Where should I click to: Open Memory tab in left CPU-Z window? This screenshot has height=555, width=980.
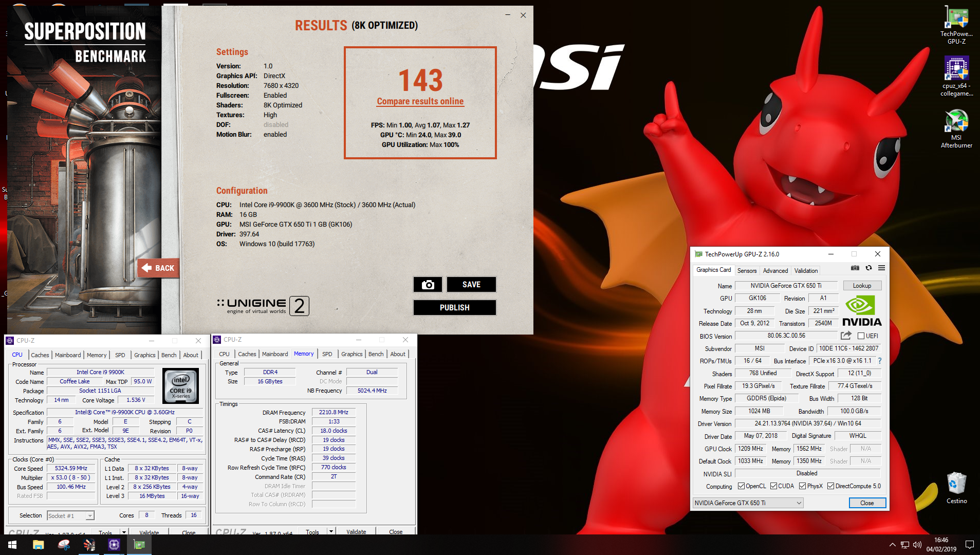coord(97,355)
